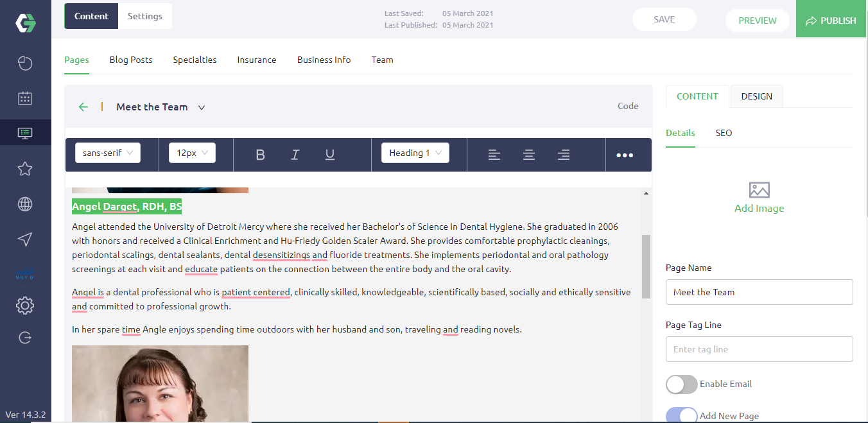This screenshot has width=868, height=423.
Task: Click the underlined phrase patient centered
Action: [256, 292]
